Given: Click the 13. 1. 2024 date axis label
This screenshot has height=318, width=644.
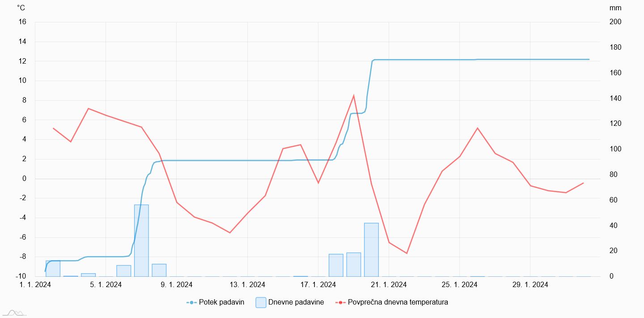Looking at the screenshot, I should [247, 285].
